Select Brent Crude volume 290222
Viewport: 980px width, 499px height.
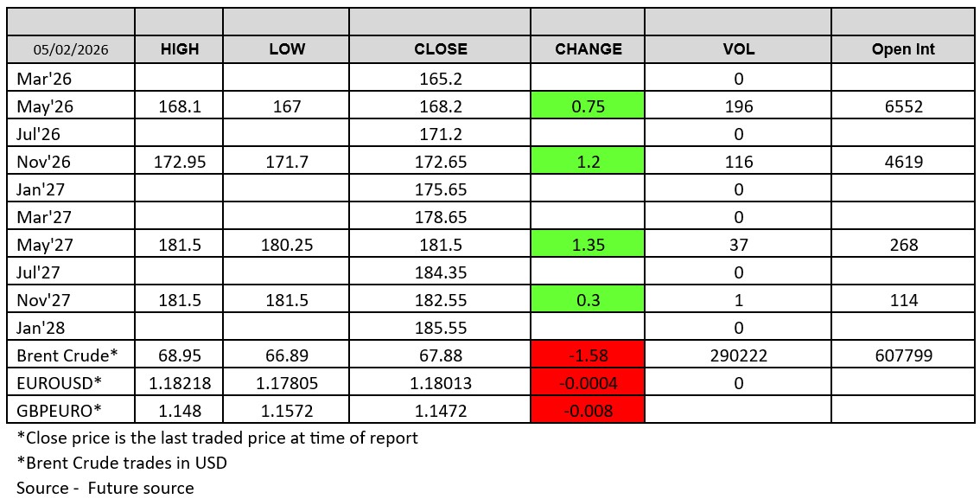[x=738, y=355]
